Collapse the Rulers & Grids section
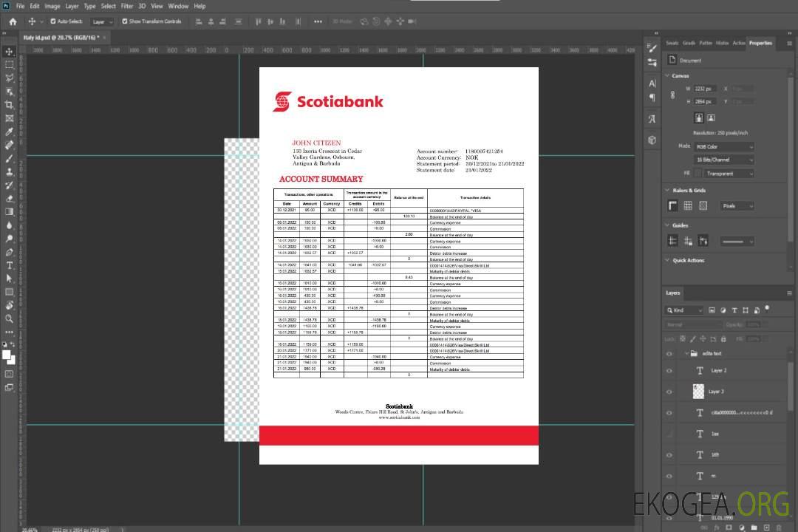Image resolution: width=798 pixels, height=532 pixels. coord(667,190)
